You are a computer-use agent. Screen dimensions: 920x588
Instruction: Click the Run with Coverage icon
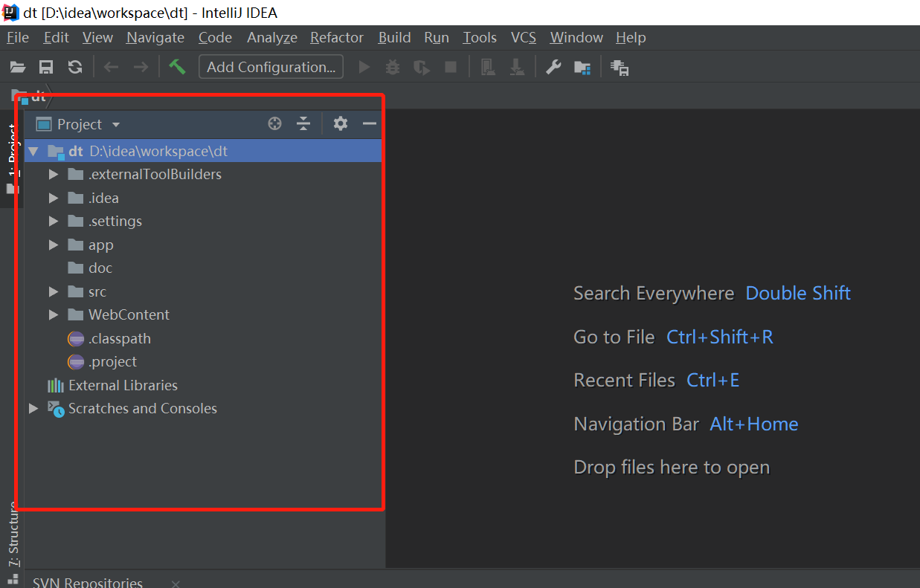(x=422, y=68)
